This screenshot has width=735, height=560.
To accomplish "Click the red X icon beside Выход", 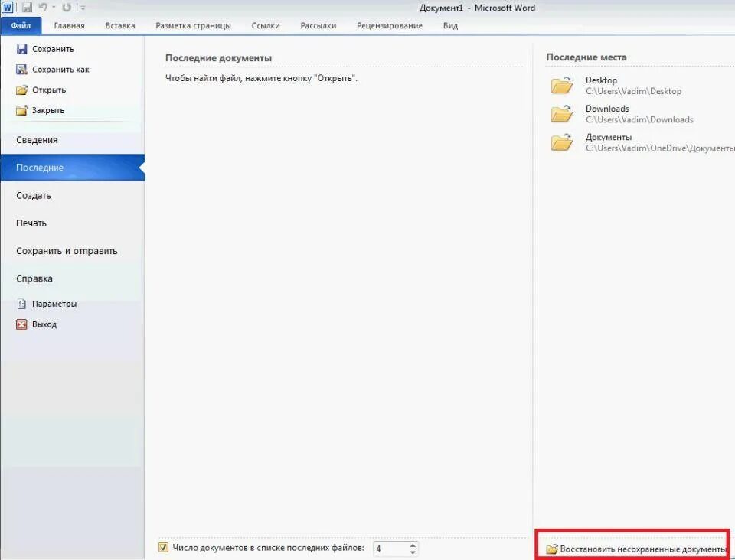I will pyautogui.click(x=21, y=324).
